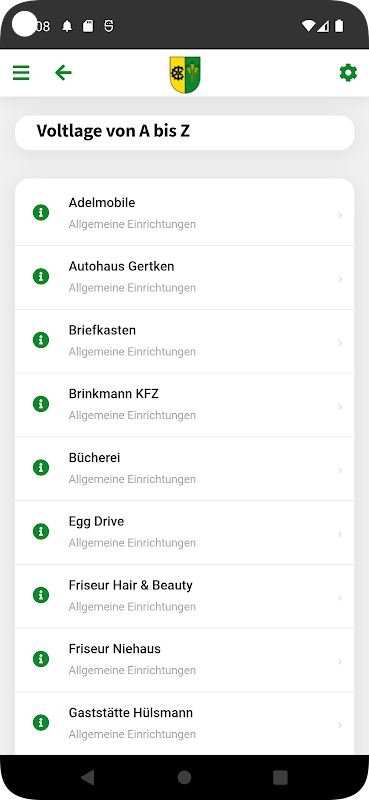Open the Friseur Hair & Beauty entry

(184, 596)
